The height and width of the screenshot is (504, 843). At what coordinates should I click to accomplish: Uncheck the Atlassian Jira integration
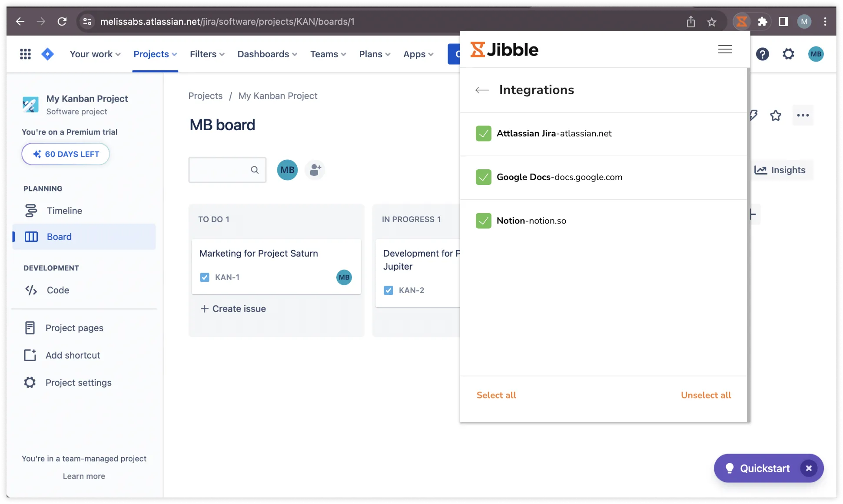click(x=483, y=134)
